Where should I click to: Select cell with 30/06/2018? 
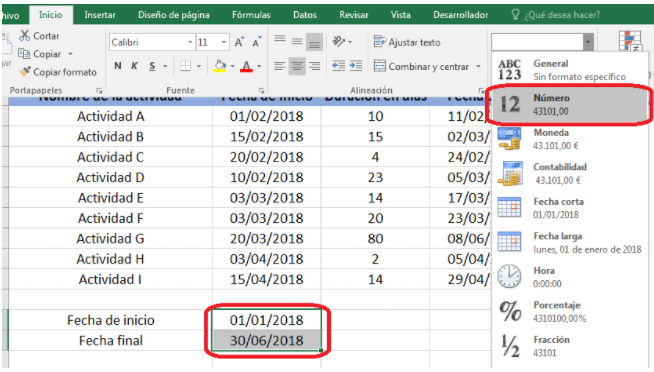(x=267, y=340)
